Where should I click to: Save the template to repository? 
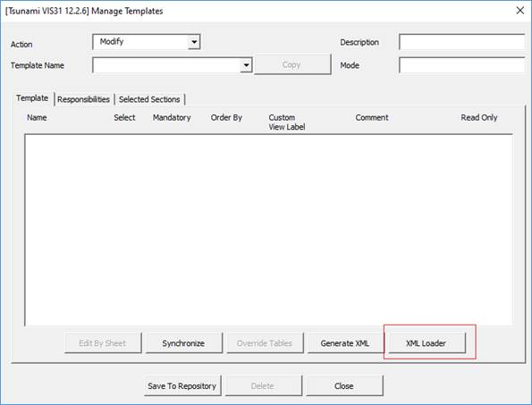(x=182, y=386)
